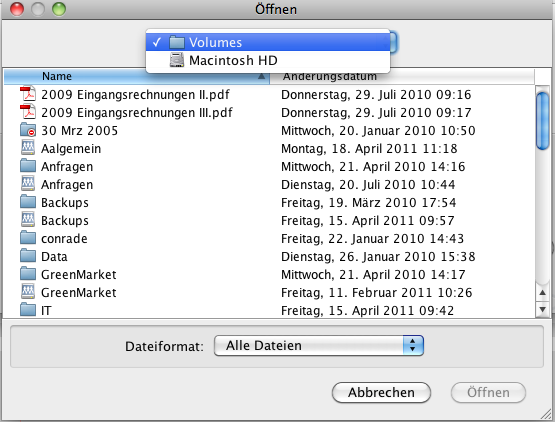This screenshot has height=422, width=555.
Task: Select the Anfragen network volume icon
Action: [x=28, y=184]
